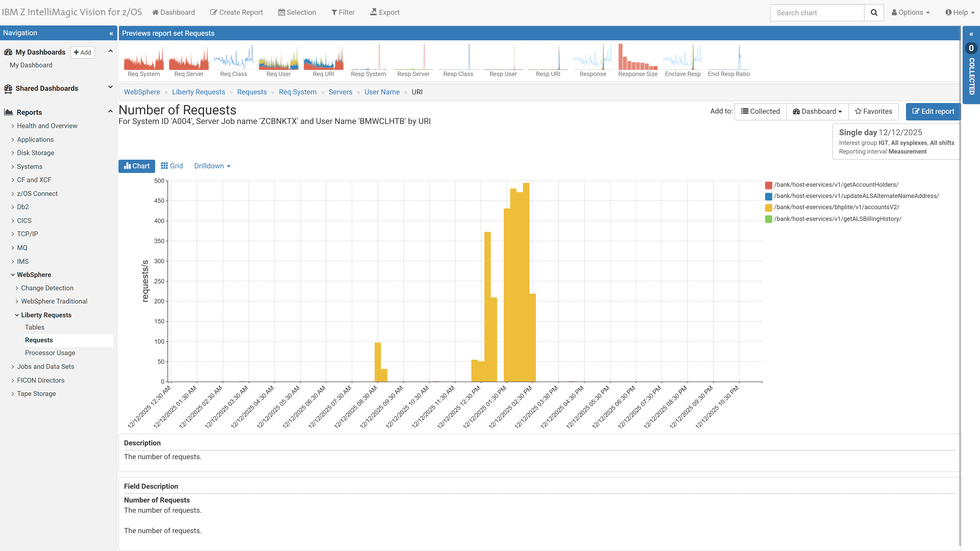Expand the Tape Storage tree node
The width and height of the screenshot is (980, 551).
[x=36, y=394]
